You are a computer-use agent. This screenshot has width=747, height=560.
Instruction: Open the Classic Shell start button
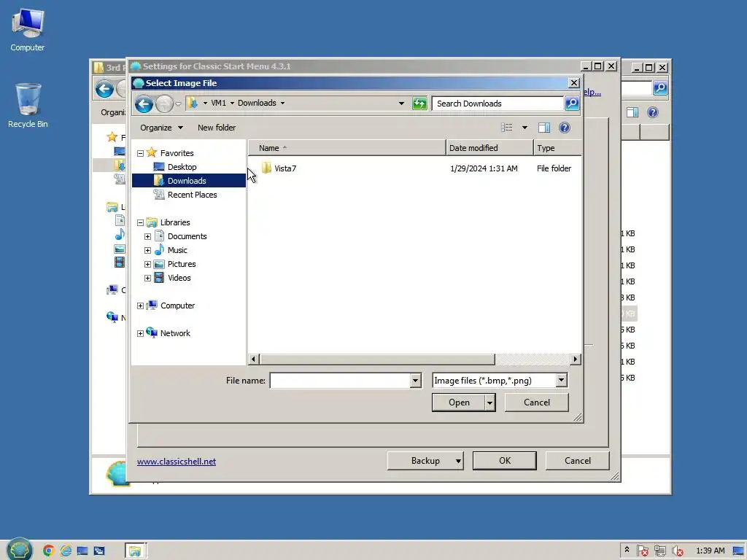[20, 549]
